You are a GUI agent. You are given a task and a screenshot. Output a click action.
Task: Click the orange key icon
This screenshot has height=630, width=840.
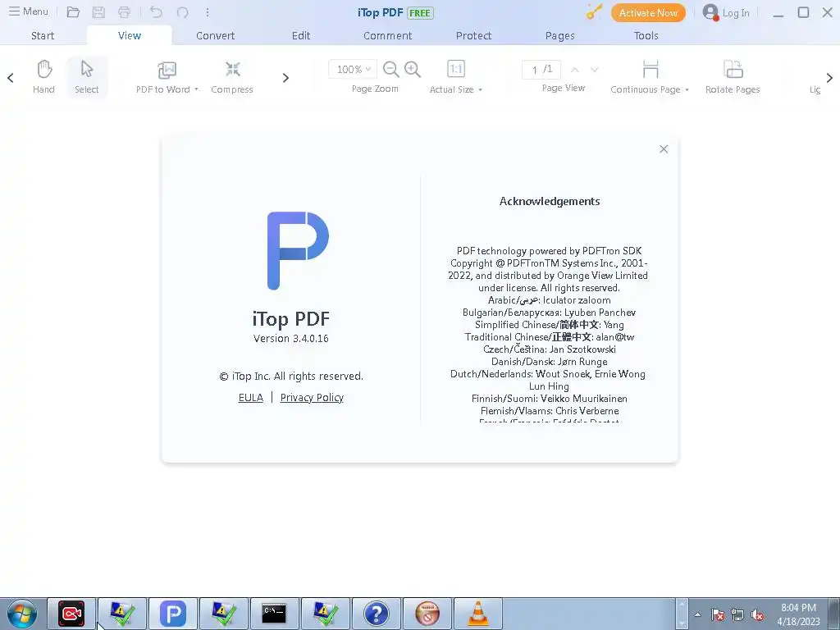(x=594, y=12)
